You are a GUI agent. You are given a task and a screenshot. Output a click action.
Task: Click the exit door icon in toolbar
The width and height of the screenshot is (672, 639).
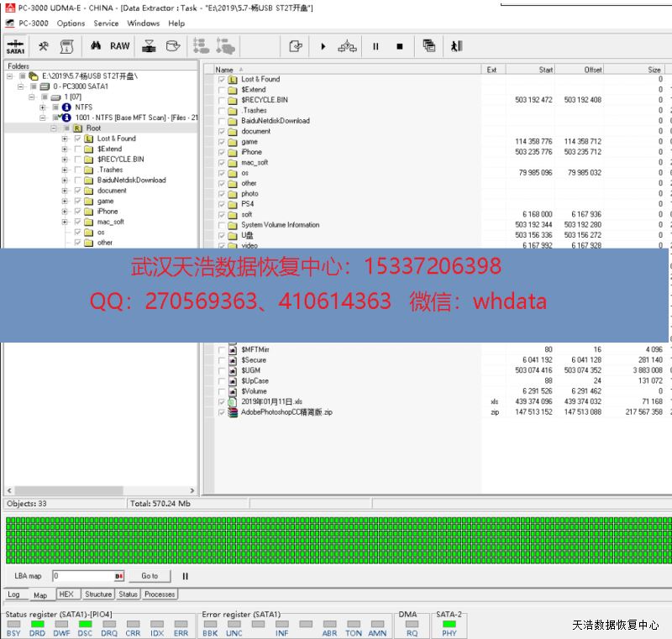(456, 46)
